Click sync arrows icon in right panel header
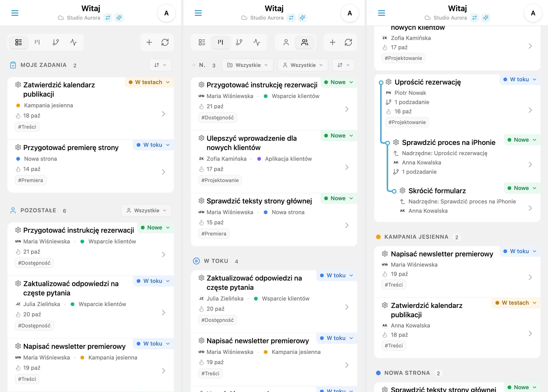Screen dimensions: 548x392 click(474, 18)
